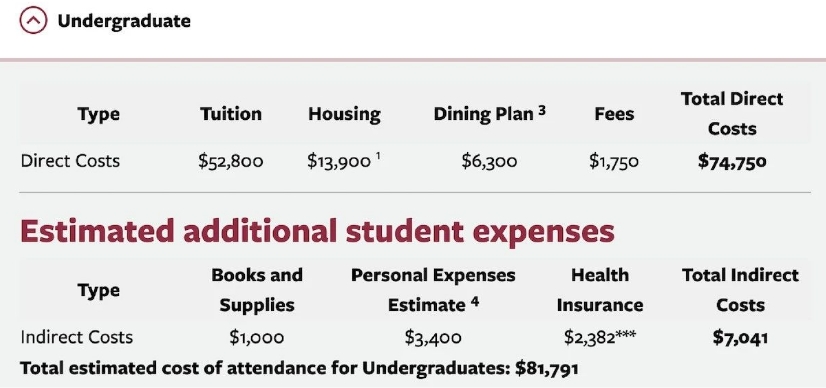Click the total estimated cost of attendance line
Image resolution: width=826 pixels, height=388 pixels.
pos(299,368)
